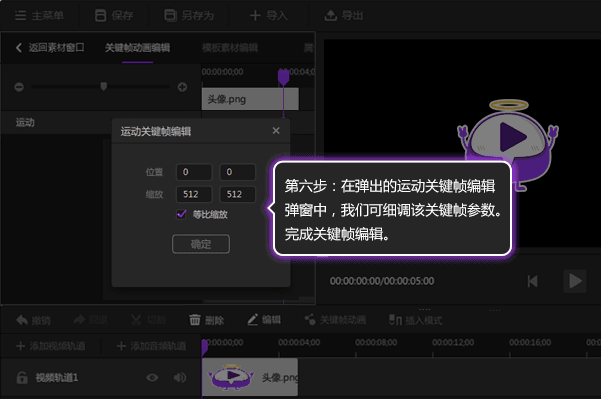Mute the 视频轨道1 speaker icon
601x399 pixels.
(179, 378)
